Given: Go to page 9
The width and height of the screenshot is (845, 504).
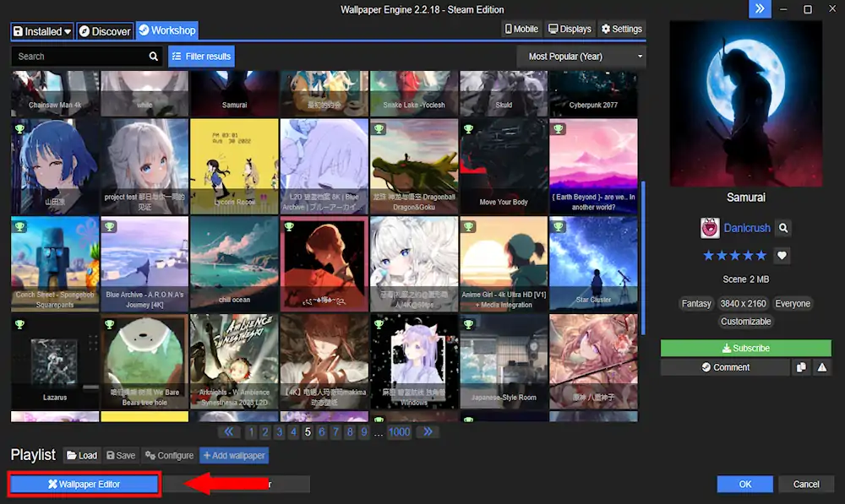Looking at the screenshot, I should (363, 432).
